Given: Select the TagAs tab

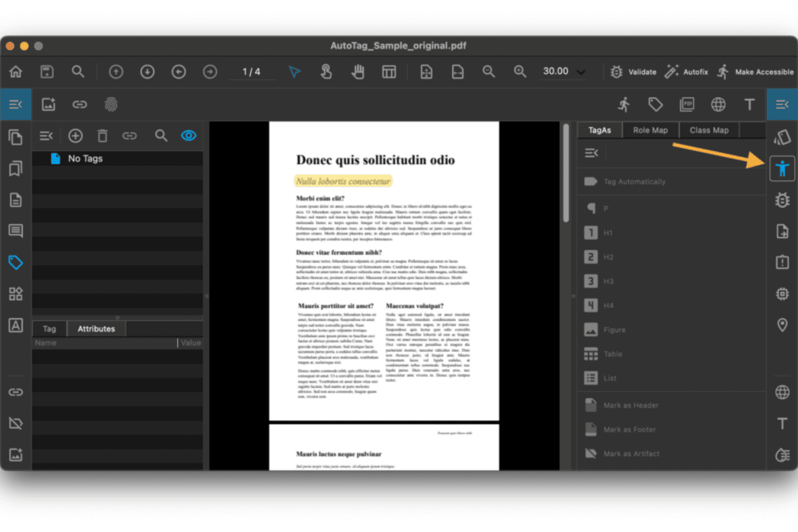Looking at the screenshot, I should 600,130.
